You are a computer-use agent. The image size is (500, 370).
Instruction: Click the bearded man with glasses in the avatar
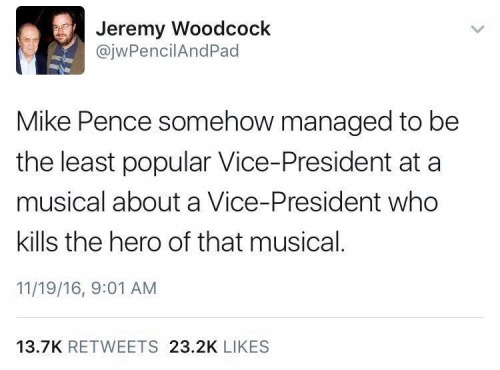coord(65,42)
